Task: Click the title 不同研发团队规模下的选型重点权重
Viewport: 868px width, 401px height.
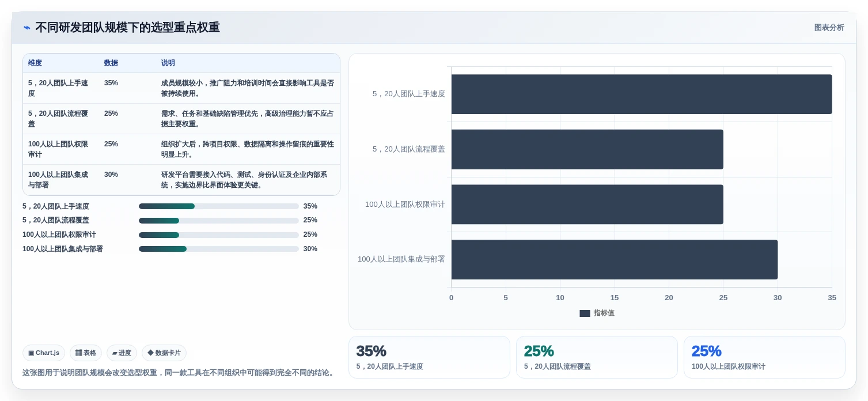Action: click(127, 28)
